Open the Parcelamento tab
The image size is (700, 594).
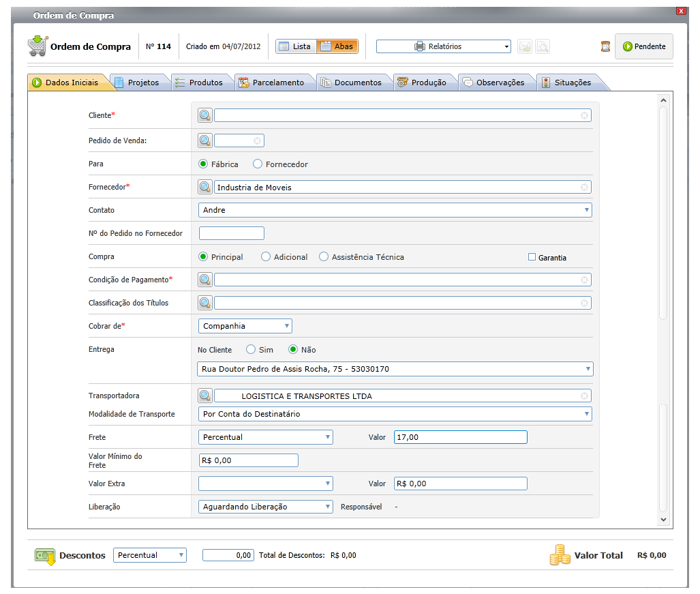click(273, 83)
